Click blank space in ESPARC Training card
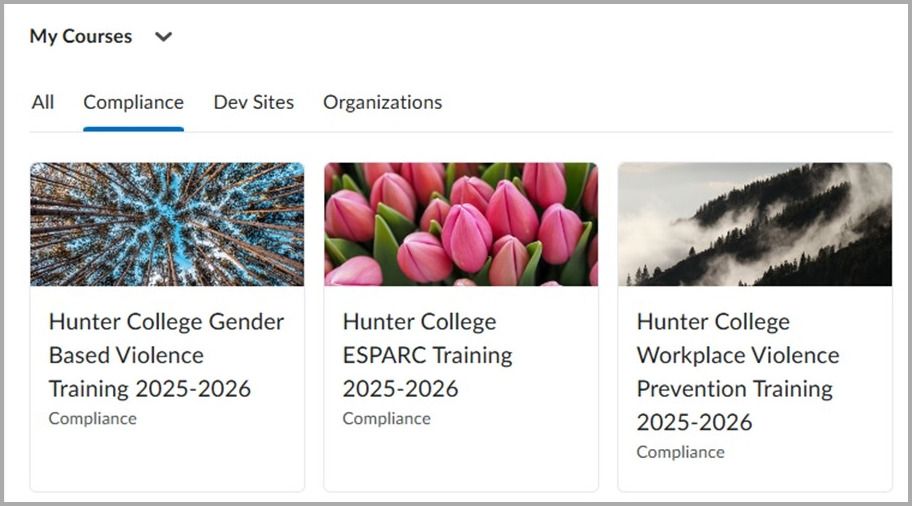 point(461,460)
